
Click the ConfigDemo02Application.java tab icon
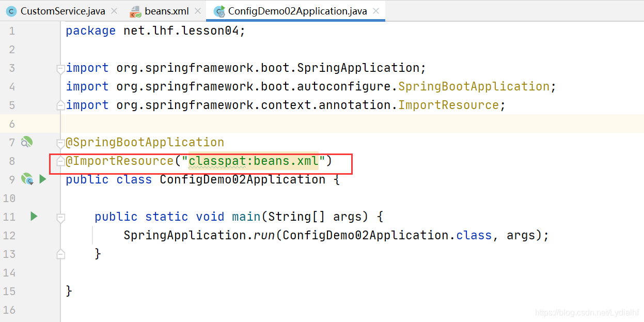(x=219, y=11)
